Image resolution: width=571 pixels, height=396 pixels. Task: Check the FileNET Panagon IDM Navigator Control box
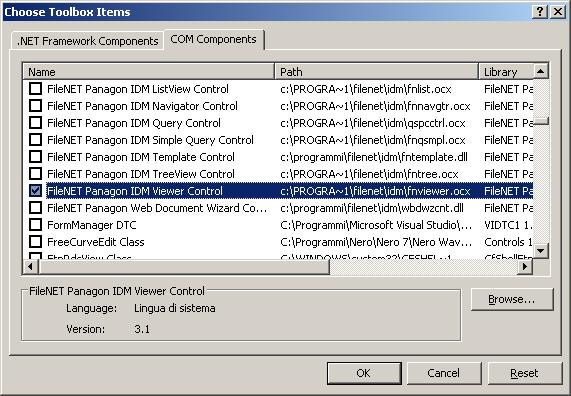point(35,106)
